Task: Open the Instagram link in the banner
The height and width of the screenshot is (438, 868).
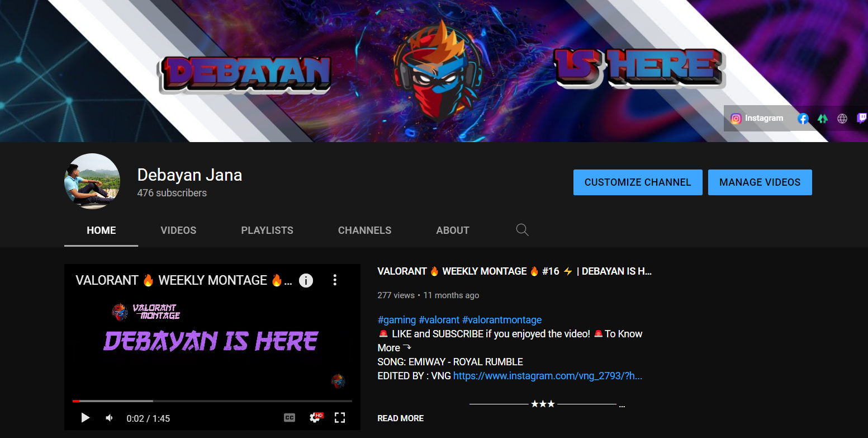Action: 757,119
